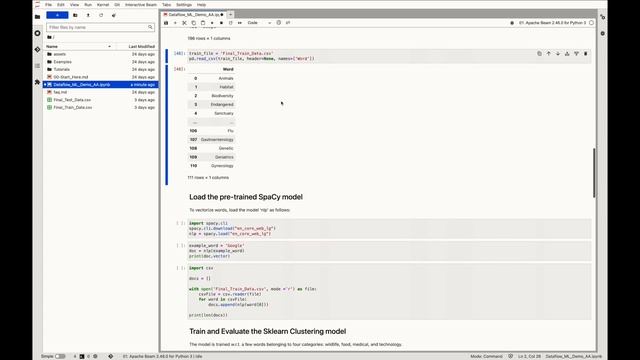This screenshot has width=640, height=360.
Task: Restart kernel and run all cells
Action: (x=240, y=23)
